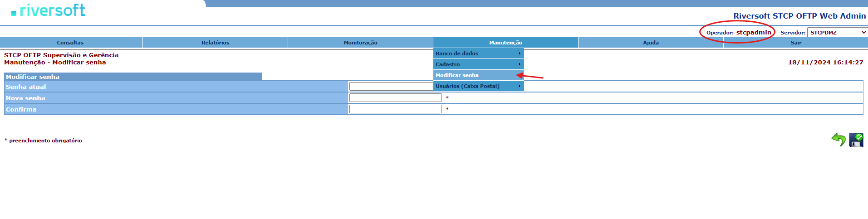Focus the Nova senha input field
This screenshot has height=219, width=868.
[396, 98]
